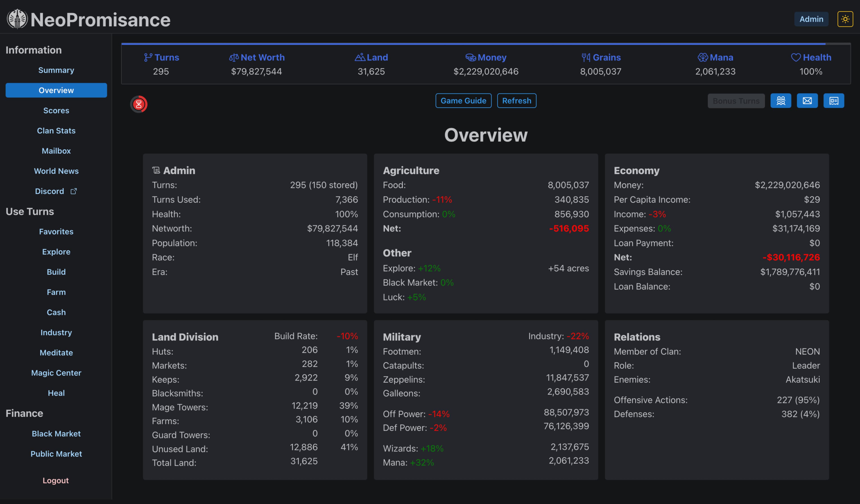Open Black Market under Finance
The width and height of the screenshot is (860, 504).
click(x=56, y=433)
